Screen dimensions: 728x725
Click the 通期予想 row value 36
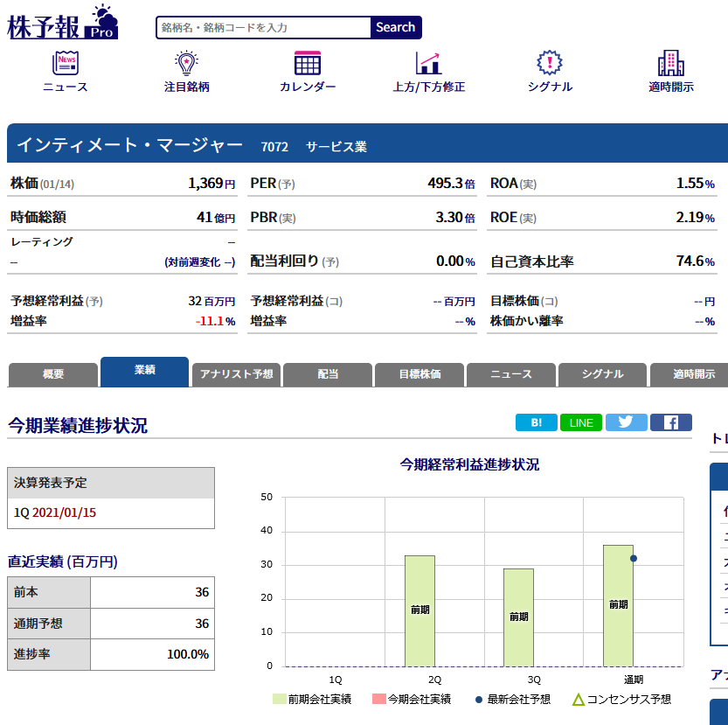[x=202, y=624]
